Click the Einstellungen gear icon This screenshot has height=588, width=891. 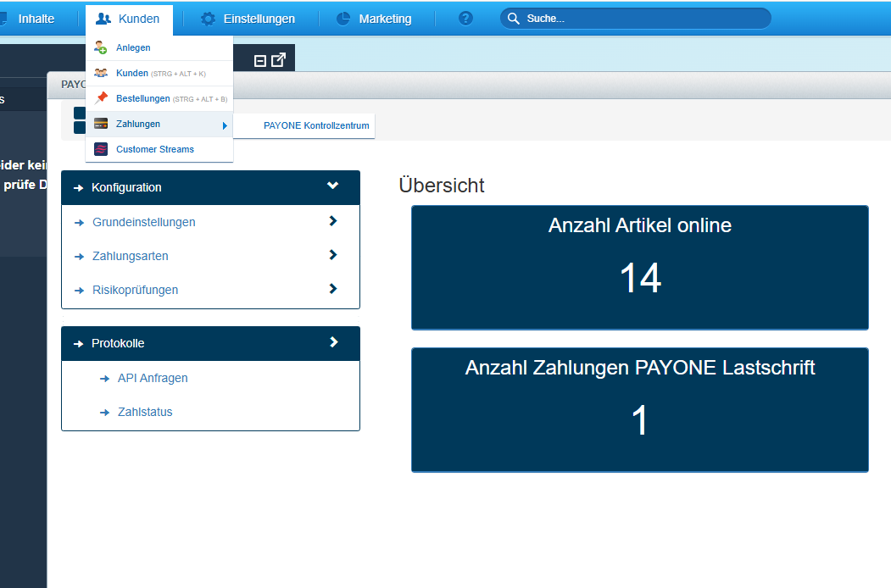[208, 19]
